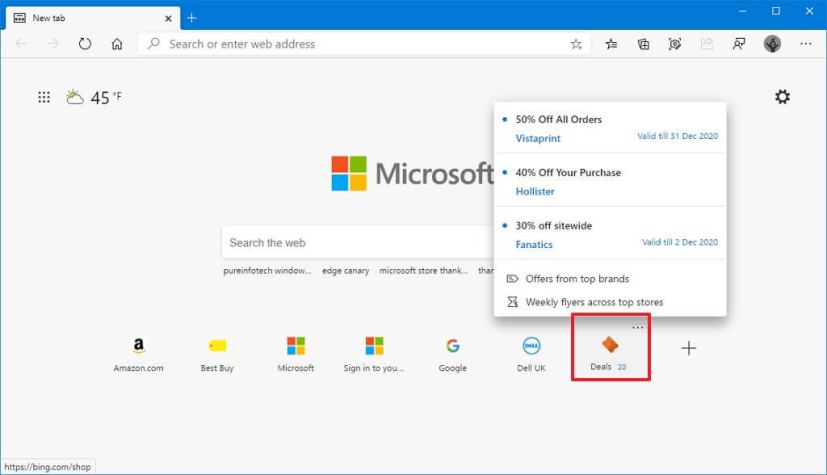
Task: Select the New tab tab
Action: pos(93,18)
